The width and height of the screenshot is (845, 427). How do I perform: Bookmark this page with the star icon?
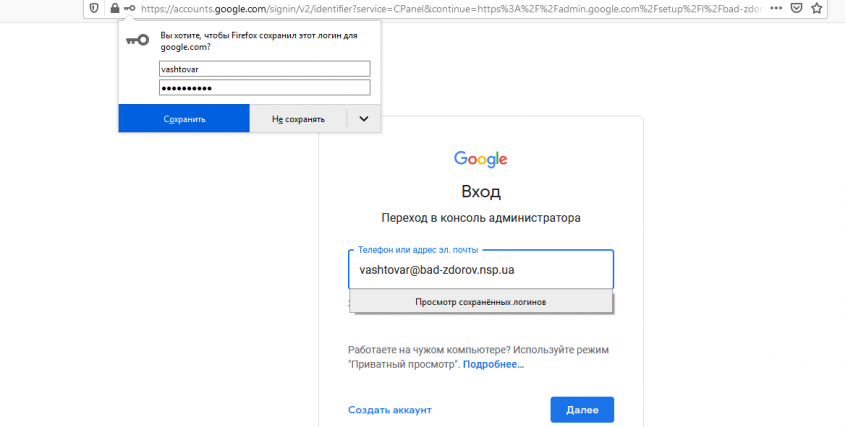817,8
